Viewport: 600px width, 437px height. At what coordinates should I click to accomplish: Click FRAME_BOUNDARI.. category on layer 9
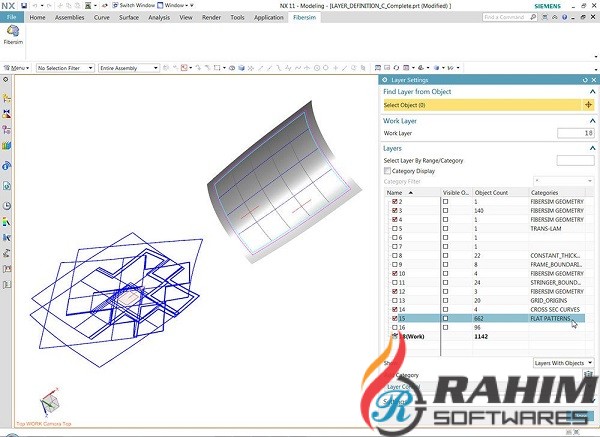pyautogui.click(x=556, y=265)
